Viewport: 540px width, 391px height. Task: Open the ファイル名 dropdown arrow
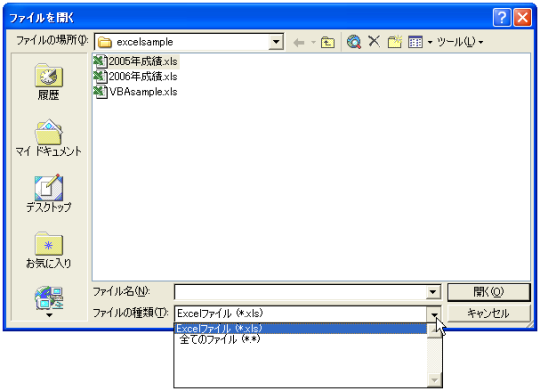[433, 292]
